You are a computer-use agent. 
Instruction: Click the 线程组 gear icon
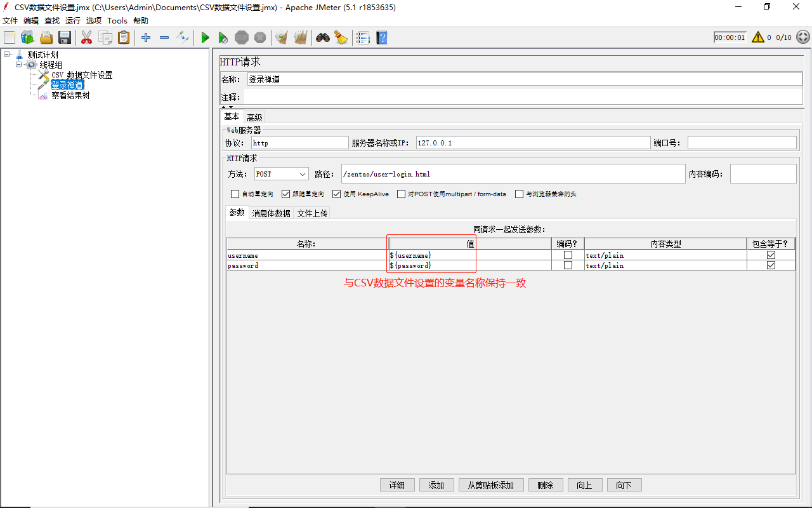[x=31, y=65]
